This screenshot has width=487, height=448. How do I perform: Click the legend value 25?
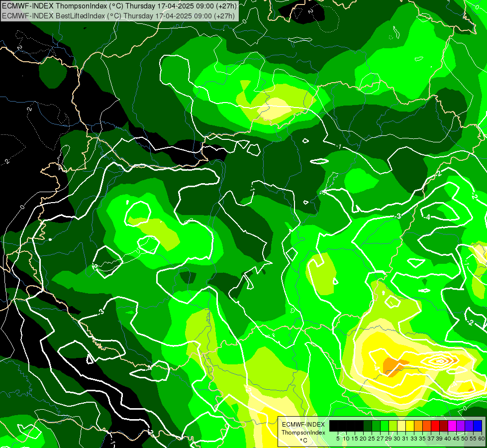(x=372, y=439)
